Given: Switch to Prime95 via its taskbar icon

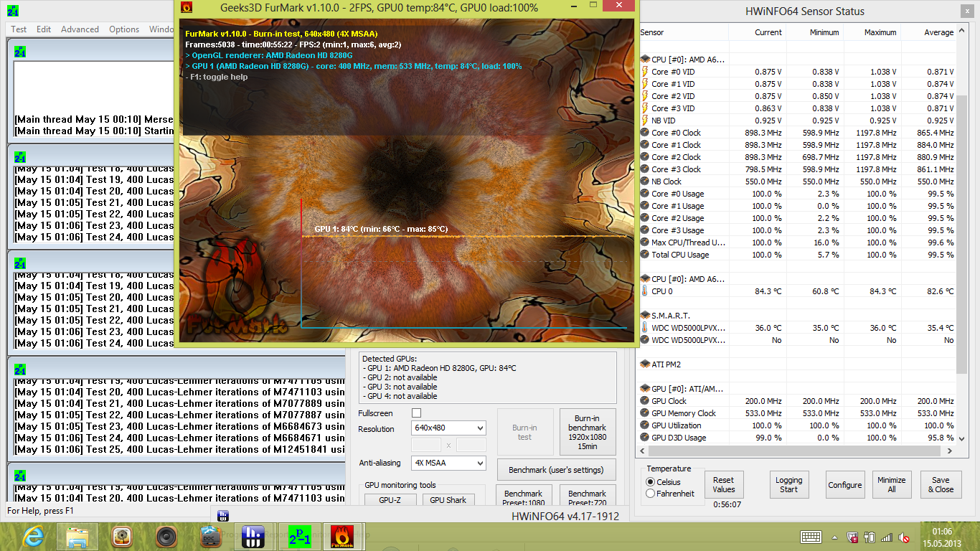Looking at the screenshot, I should [x=299, y=536].
